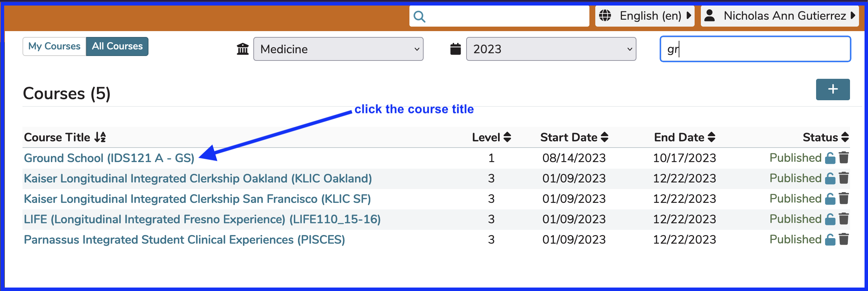
Task: Delete the PISCES course
Action: coord(844,239)
